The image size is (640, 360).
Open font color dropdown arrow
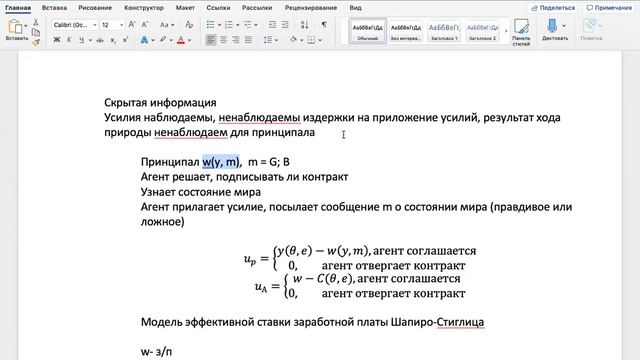189,40
